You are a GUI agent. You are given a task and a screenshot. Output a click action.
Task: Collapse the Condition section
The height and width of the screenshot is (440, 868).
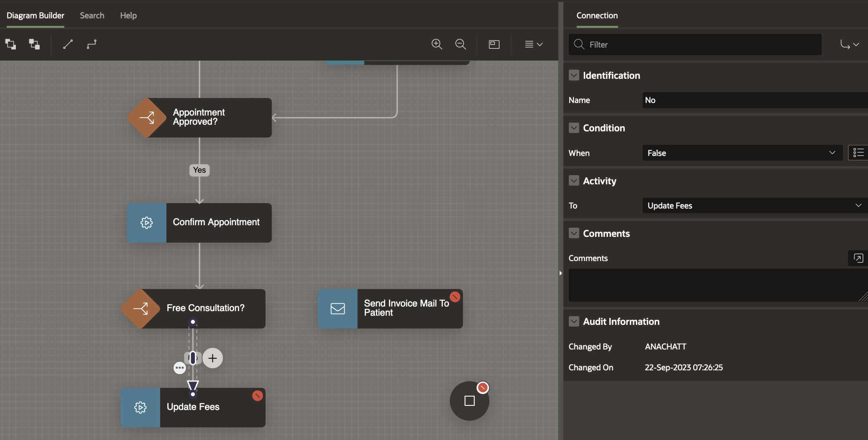click(574, 128)
